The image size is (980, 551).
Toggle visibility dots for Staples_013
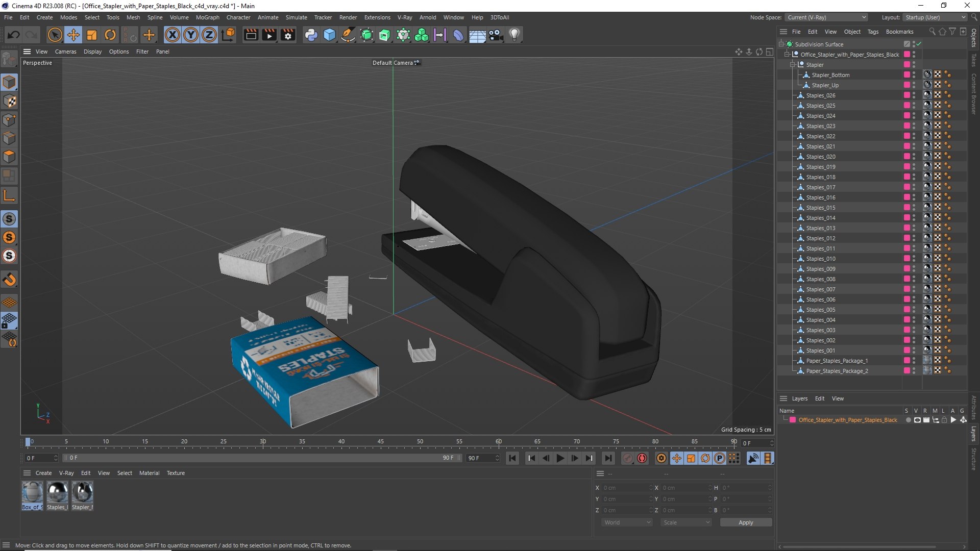click(x=914, y=228)
